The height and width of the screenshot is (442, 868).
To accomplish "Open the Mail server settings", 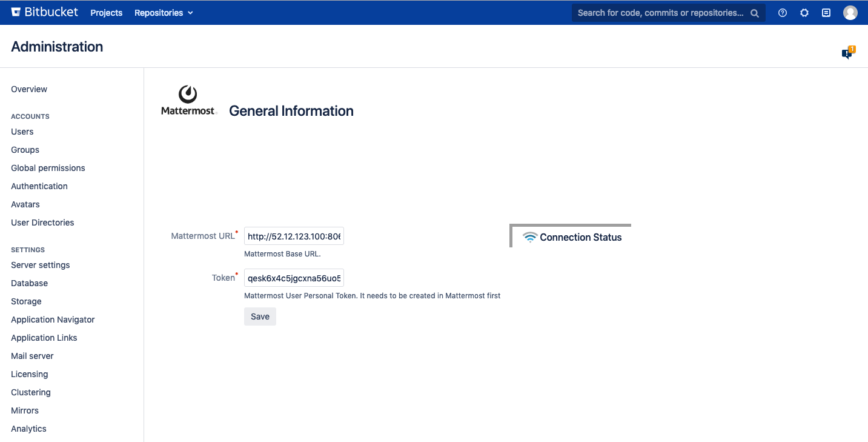I will [32, 356].
